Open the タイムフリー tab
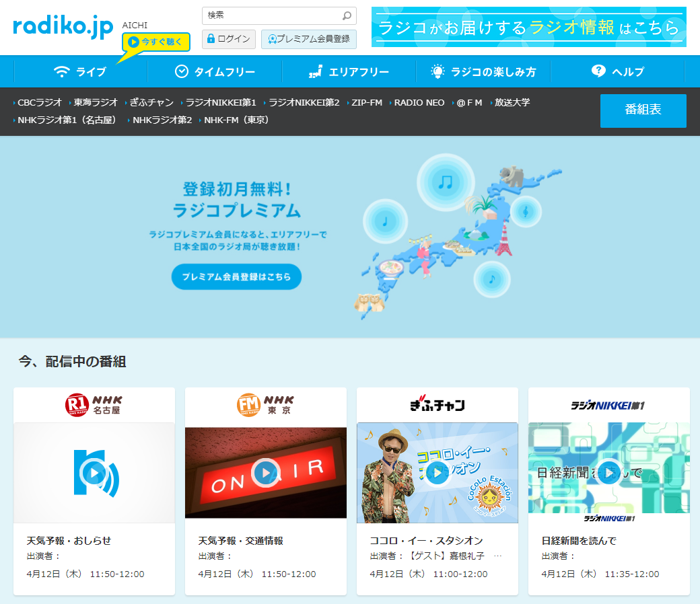Viewport: 700px width, 604px height. point(215,71)
